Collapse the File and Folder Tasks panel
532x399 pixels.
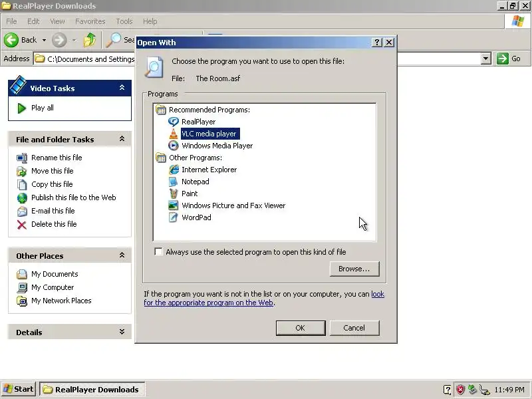[x=122, y=139]
